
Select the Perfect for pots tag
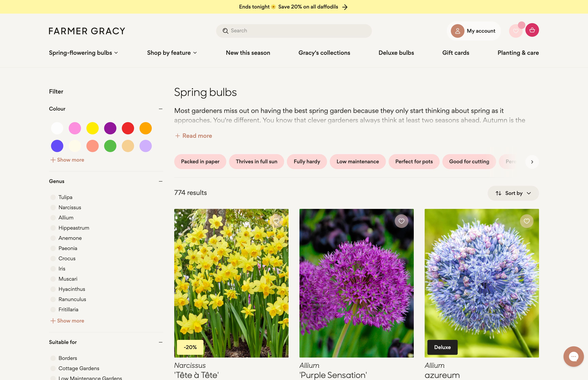(x=414, y=162)
